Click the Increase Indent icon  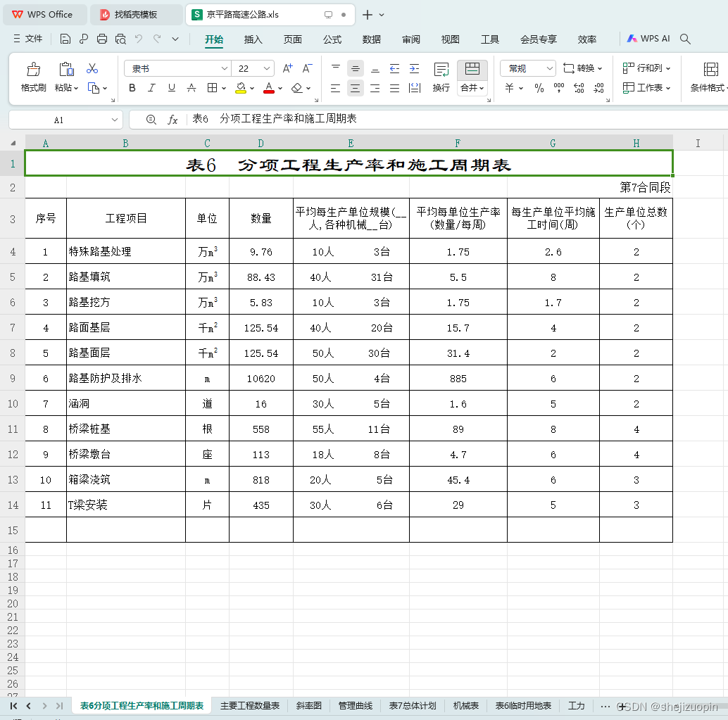[414, 69]
